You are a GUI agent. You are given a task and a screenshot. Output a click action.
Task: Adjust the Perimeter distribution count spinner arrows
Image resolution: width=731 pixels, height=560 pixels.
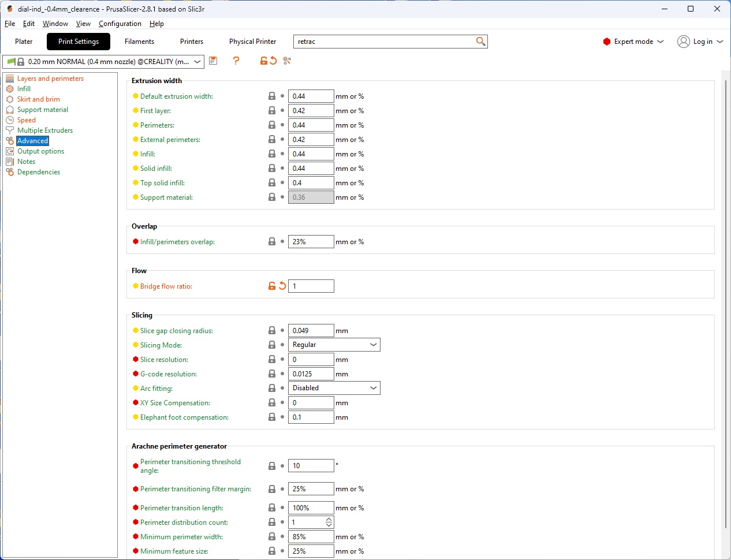pyautogui.click(x=329, y=522)
